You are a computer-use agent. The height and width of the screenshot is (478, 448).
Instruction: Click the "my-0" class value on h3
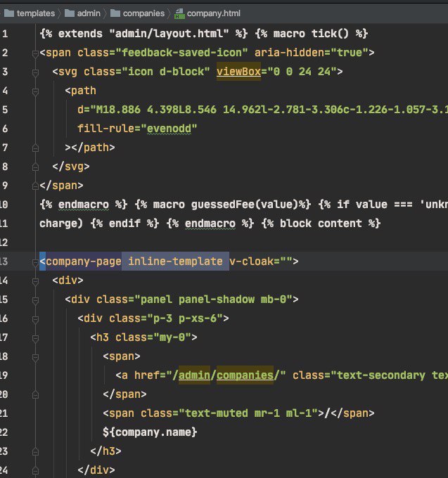pyautogui.click(x=172, y=337)
